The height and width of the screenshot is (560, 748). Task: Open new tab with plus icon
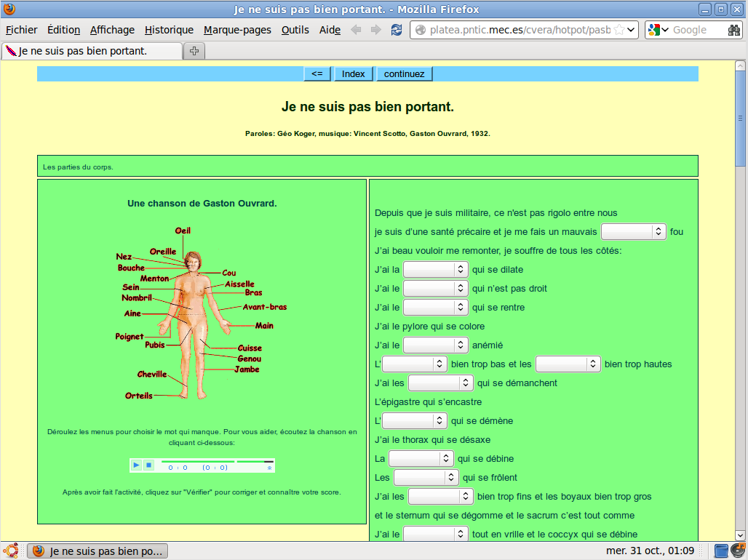pos(194,51)
